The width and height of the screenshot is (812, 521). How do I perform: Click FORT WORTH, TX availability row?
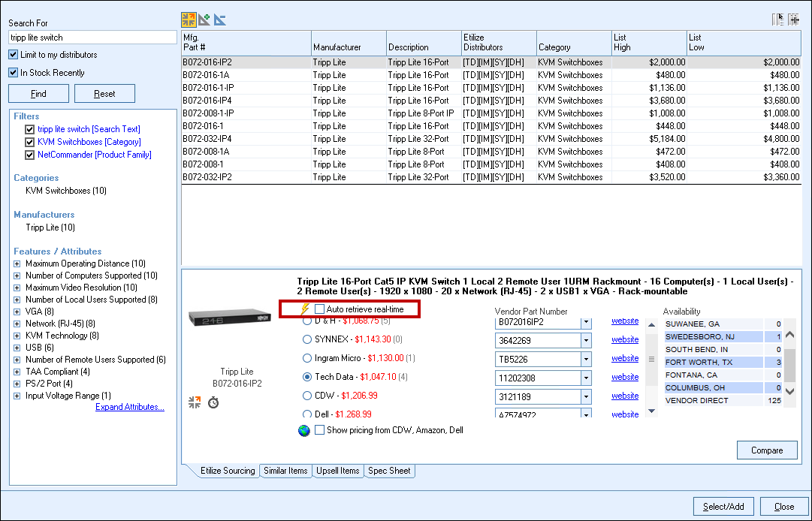[x=723, y=362]
